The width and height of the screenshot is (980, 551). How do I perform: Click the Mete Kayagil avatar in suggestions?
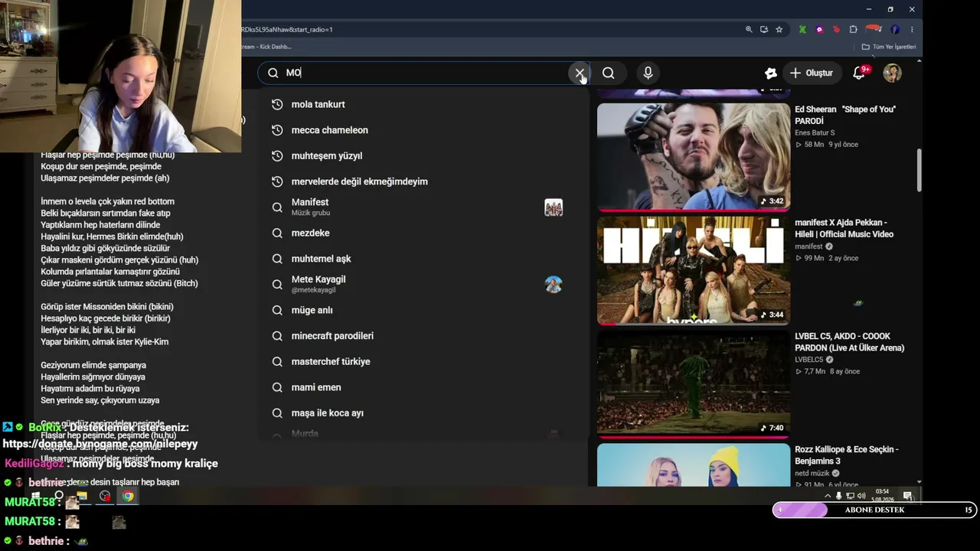[554, 285]
